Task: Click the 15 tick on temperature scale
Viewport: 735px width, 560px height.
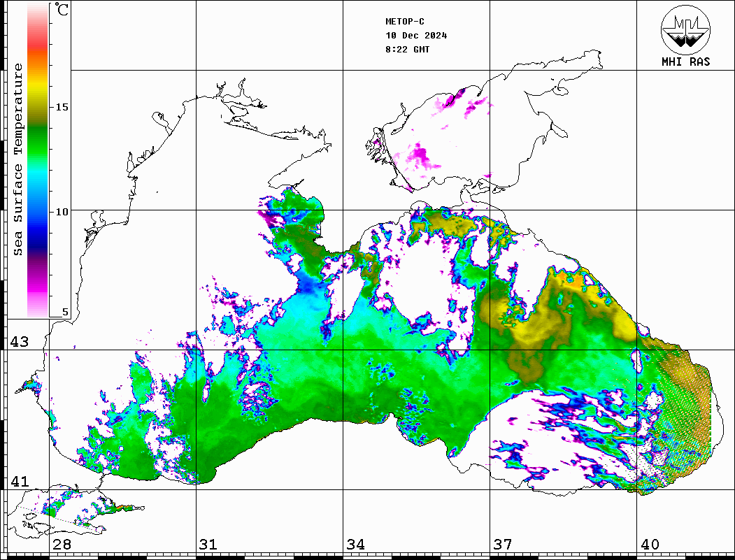Action: click(62, 107)
